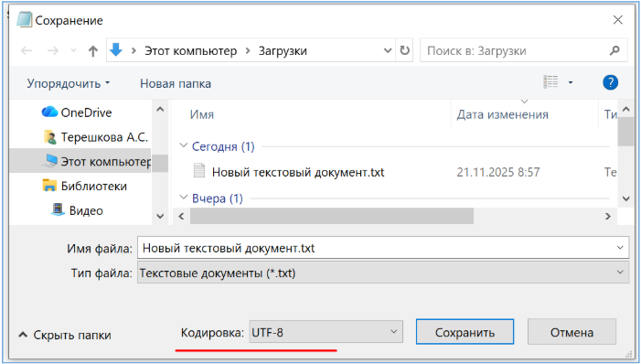Click the Сохранить button
The image size is (641, 364).
pyautogui.click(x=465, y=332)
